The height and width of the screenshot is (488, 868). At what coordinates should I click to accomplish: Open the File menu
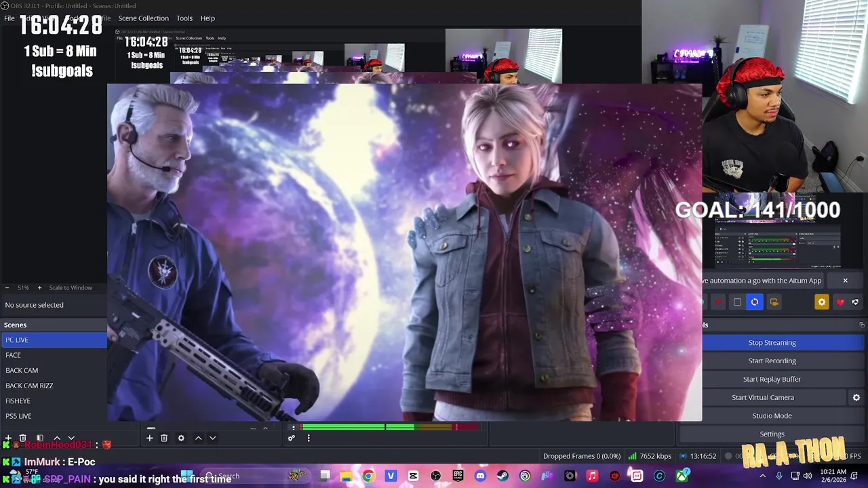[x=9, y=18]
